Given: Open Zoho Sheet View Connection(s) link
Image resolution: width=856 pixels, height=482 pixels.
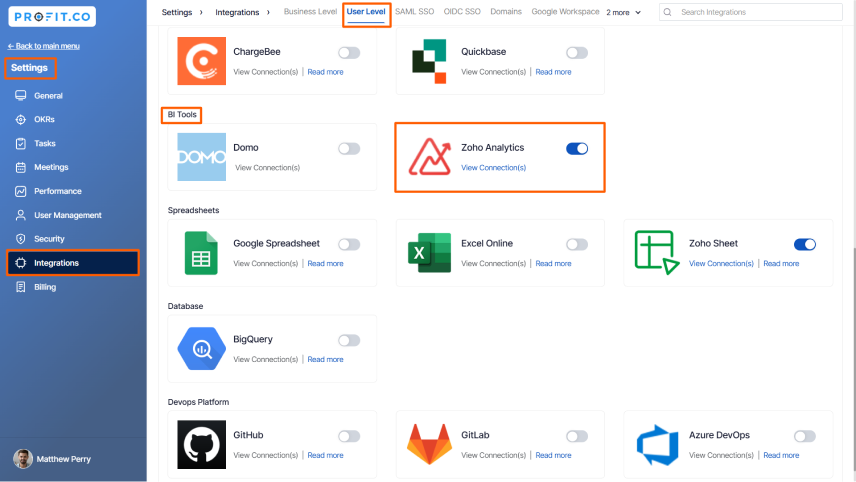Looking at the screenshot, I should click(721, 264).
